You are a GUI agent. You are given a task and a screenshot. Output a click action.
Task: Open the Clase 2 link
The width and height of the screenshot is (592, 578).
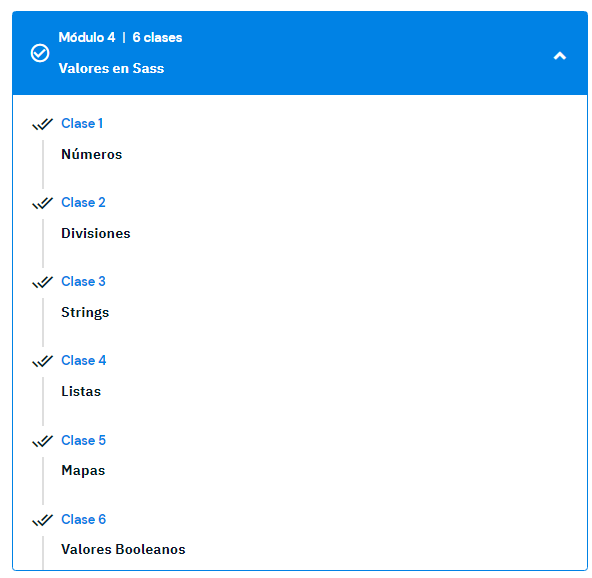(83, 202)
